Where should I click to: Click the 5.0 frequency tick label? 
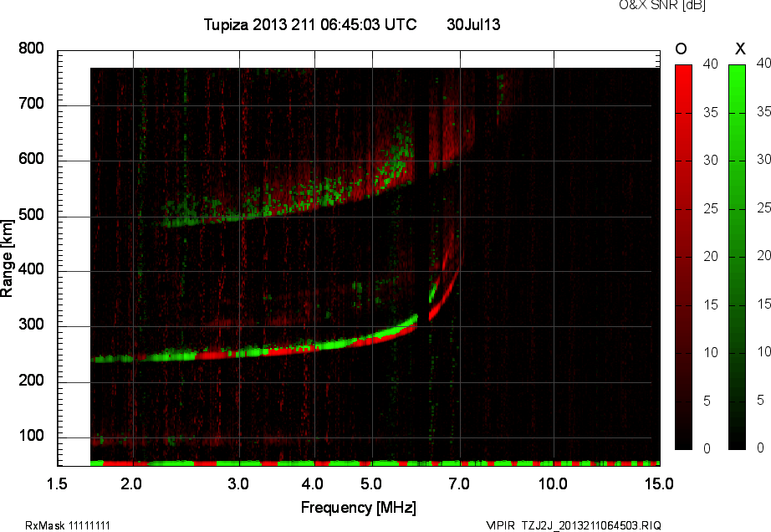tap(370, 483)
